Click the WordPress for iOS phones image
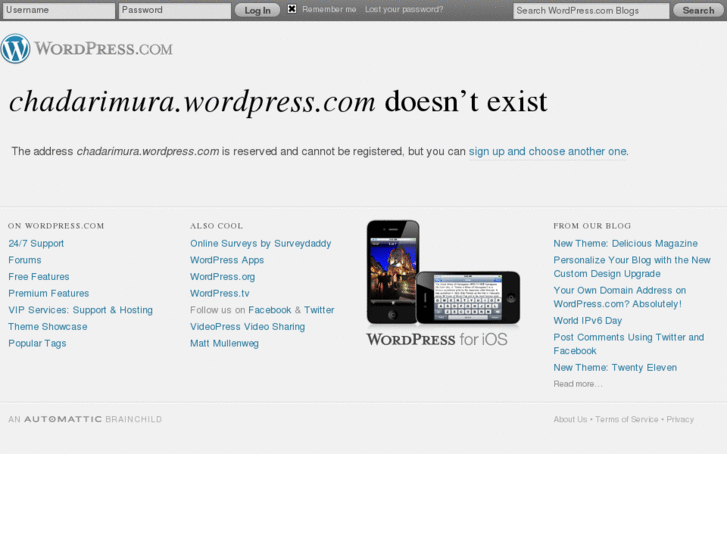Image resolution: width=727 pixels, height=545 pixels. pos(443,272)
